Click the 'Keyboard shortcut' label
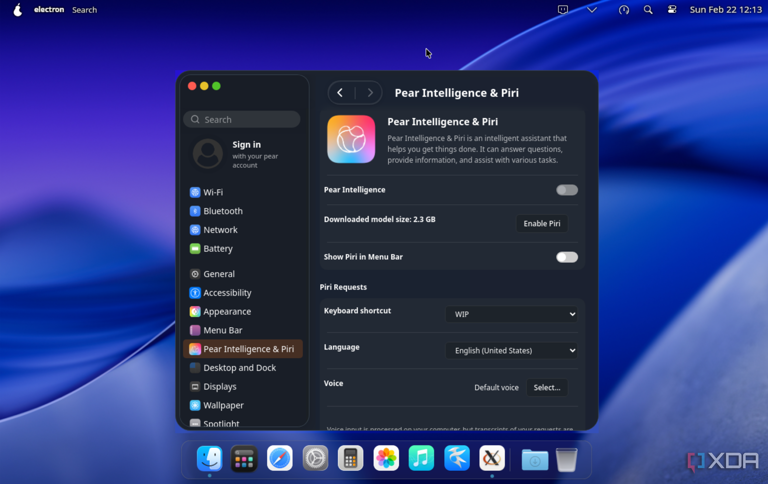This screenshot has height=484, width=768. 358,311
